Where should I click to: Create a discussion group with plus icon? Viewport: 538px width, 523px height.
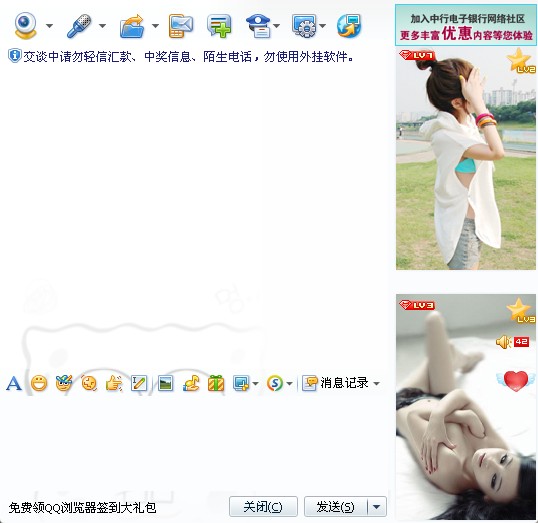click(x=219, y=26)
